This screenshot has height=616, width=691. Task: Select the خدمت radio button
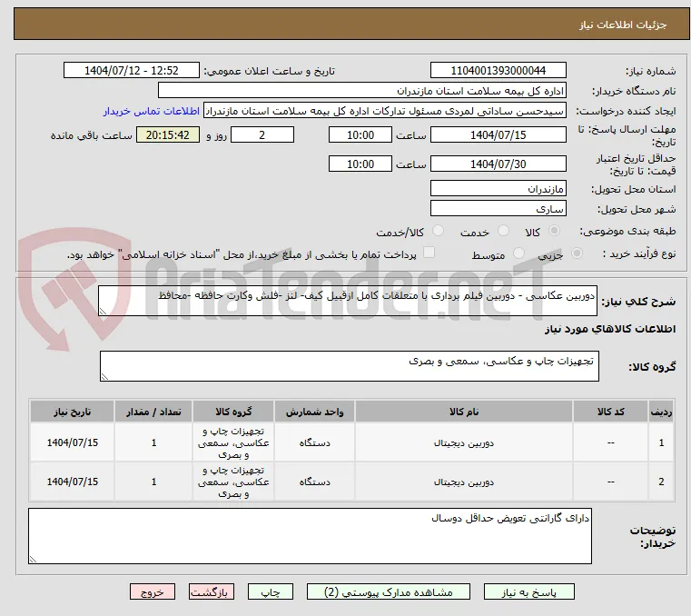503,231
